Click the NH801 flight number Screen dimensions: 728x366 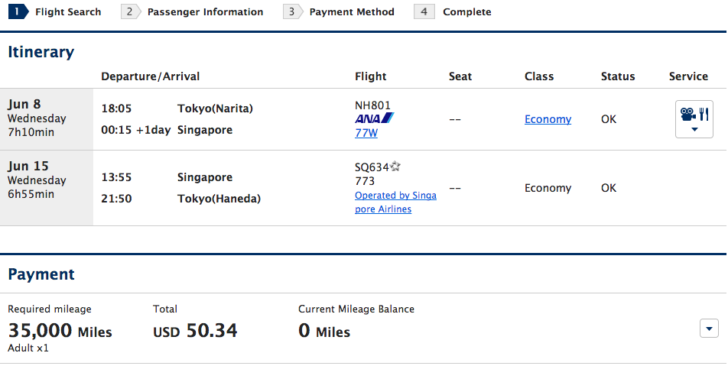[373, 105]
